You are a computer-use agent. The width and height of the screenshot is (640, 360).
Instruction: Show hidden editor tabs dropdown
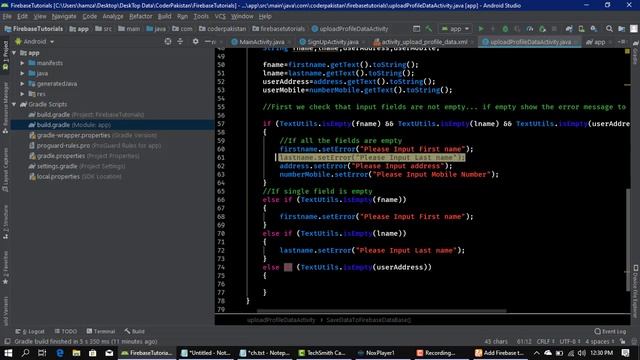click(x=622, y=42)
